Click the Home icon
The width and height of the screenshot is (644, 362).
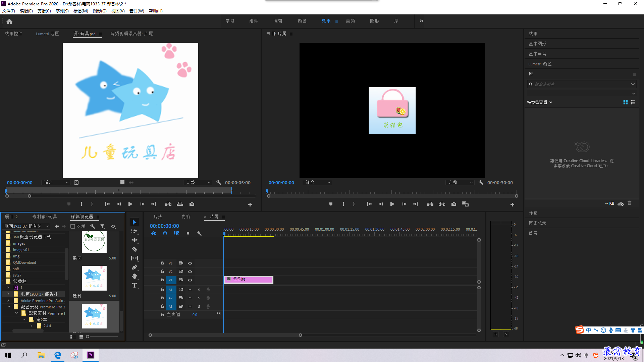coord(9,21)
